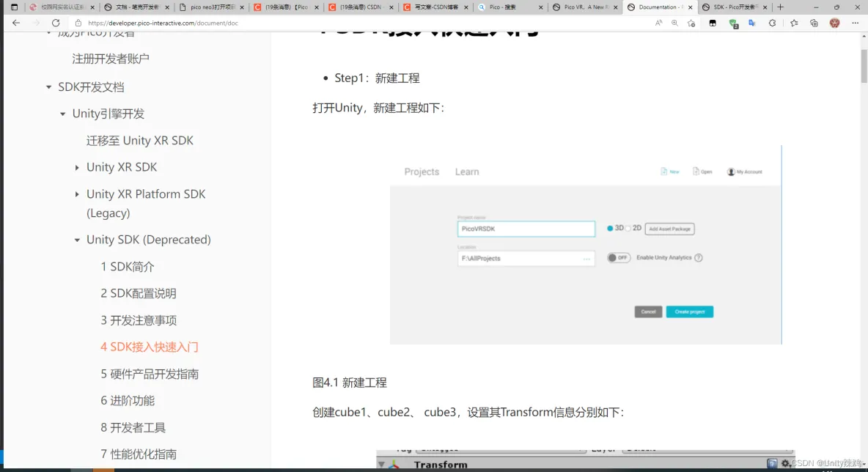
Task: Open 注册开发者账户 page
Action: point(111,59)
